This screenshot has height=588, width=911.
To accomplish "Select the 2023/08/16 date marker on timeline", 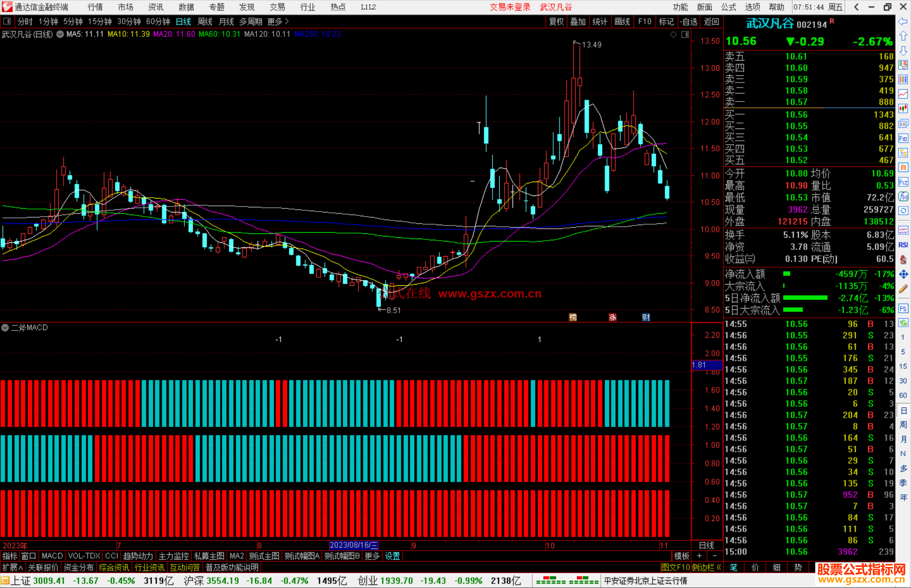I will point(353,545).
